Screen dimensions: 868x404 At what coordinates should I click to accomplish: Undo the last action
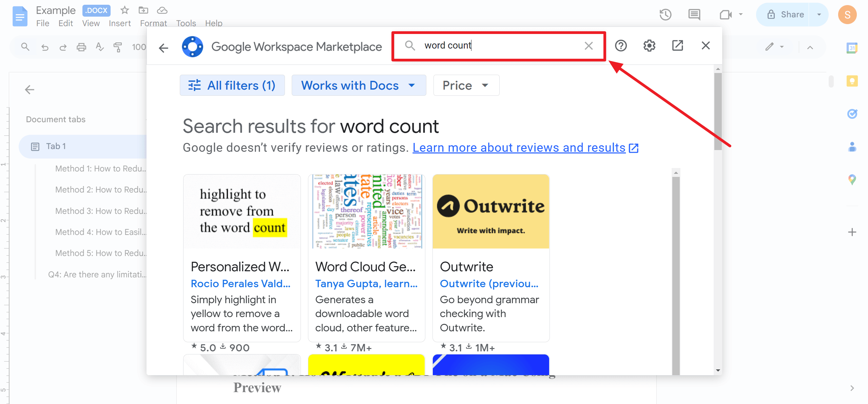click(x=45, y=47)
